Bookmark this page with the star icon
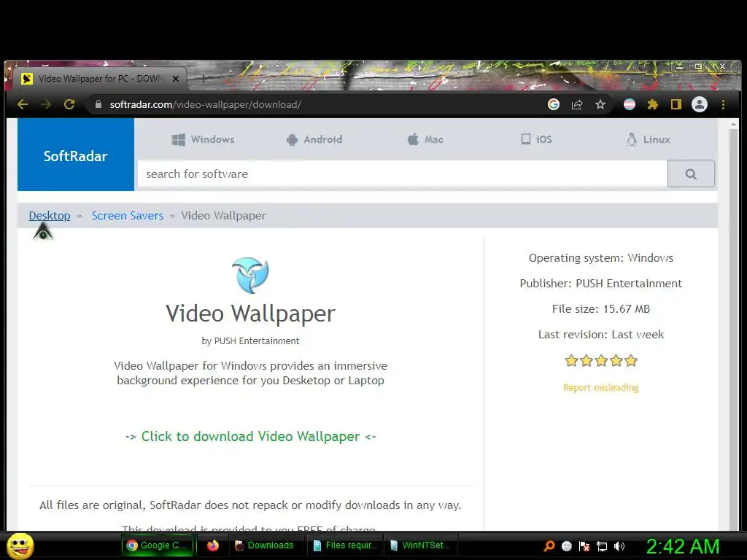 [x=600, y=104]
